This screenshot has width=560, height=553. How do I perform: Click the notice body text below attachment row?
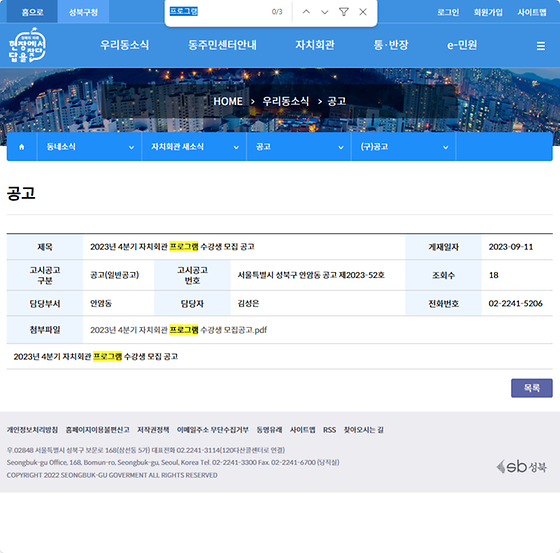96,357
